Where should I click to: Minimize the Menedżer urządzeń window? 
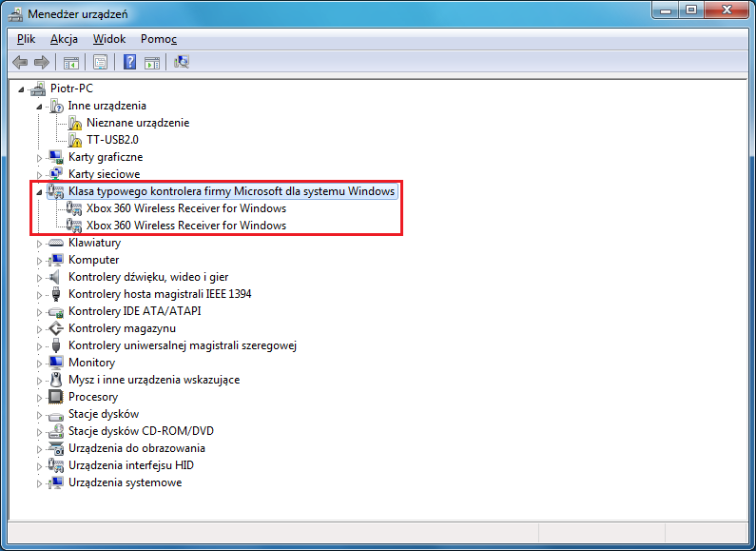click(x=666, y=10)
